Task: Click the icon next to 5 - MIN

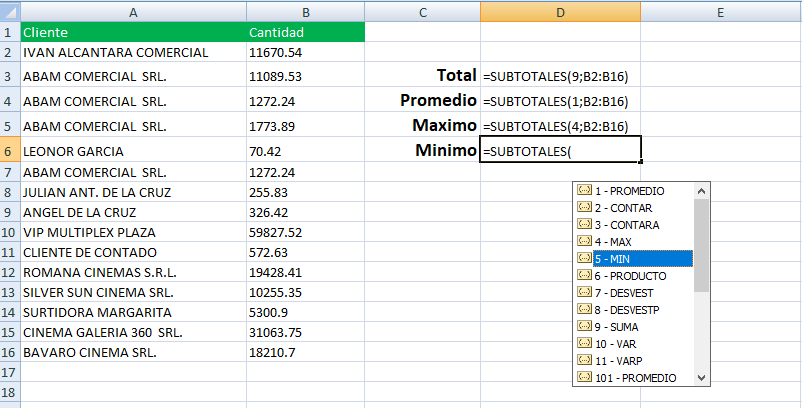Action: point(584,258)
